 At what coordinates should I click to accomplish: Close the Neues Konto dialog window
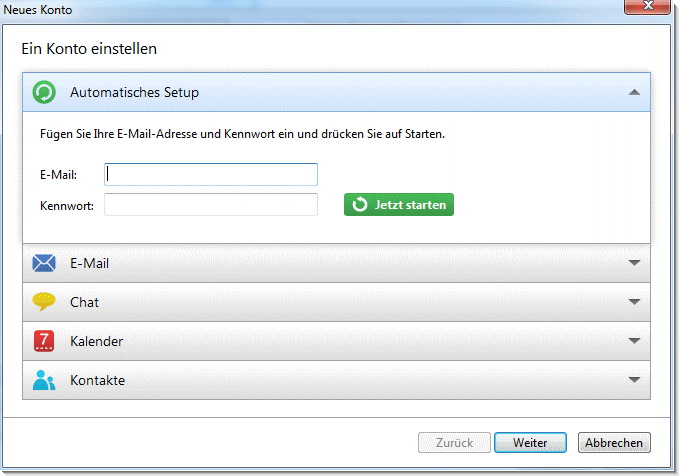click(648, 6)
